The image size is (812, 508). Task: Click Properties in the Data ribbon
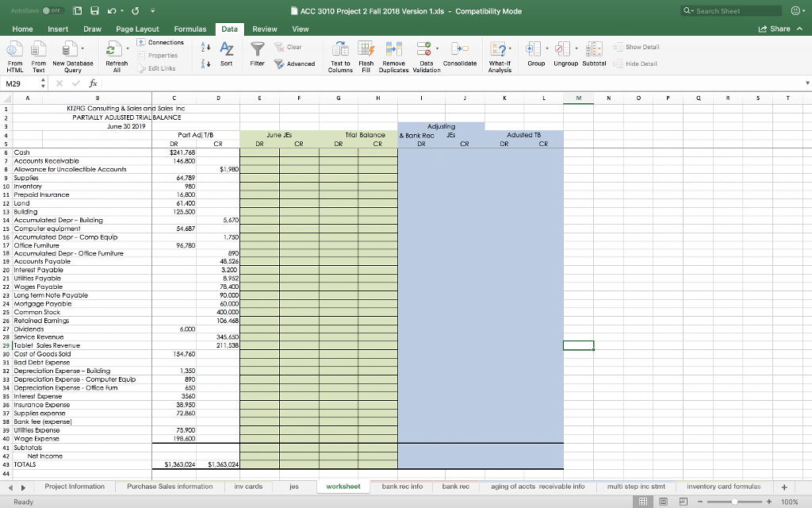coord(158,56)
